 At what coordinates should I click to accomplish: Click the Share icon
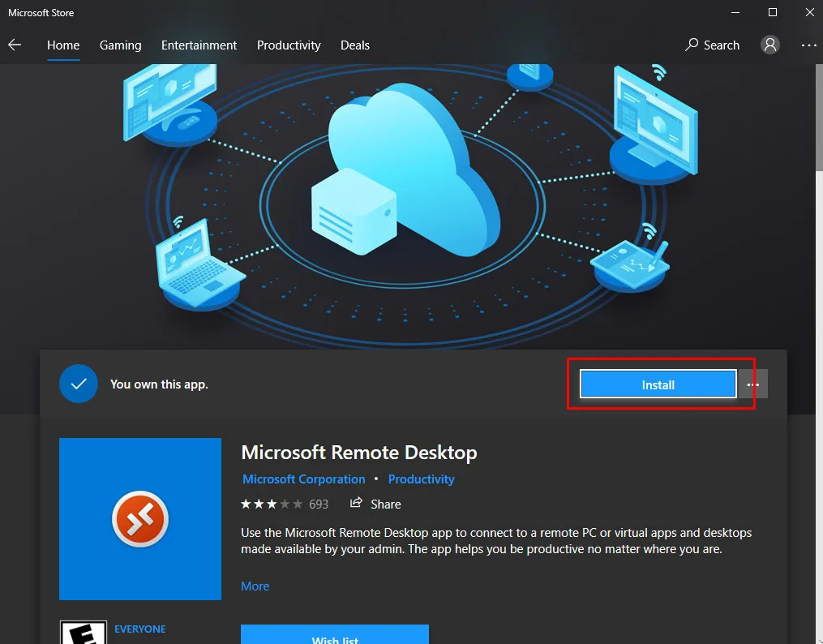coord(356,503)
